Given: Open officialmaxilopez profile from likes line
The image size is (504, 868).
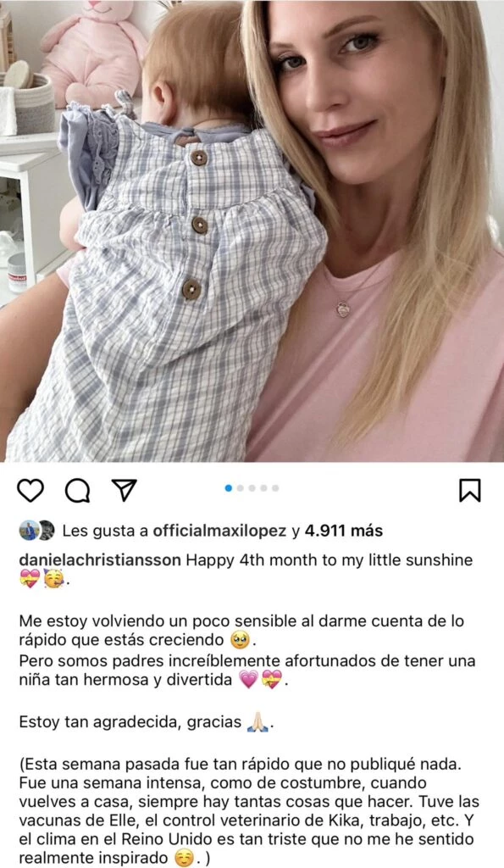Looking at the screenshot, I should click(x=219, y=531).
